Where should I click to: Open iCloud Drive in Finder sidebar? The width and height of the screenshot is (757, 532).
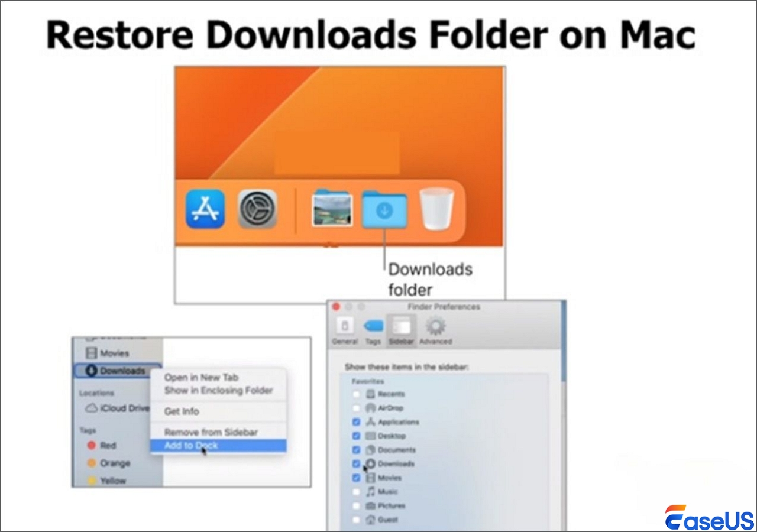coord(117,408)
